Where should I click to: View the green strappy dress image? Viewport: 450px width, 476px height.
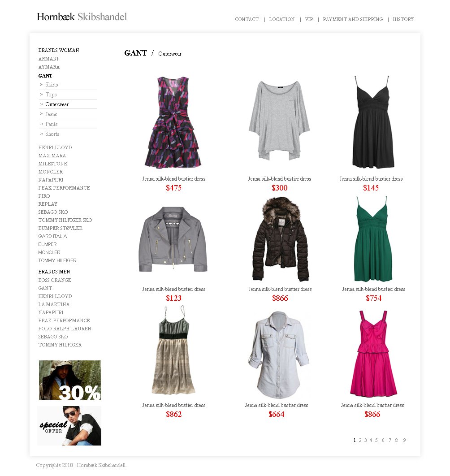(373, 239)
